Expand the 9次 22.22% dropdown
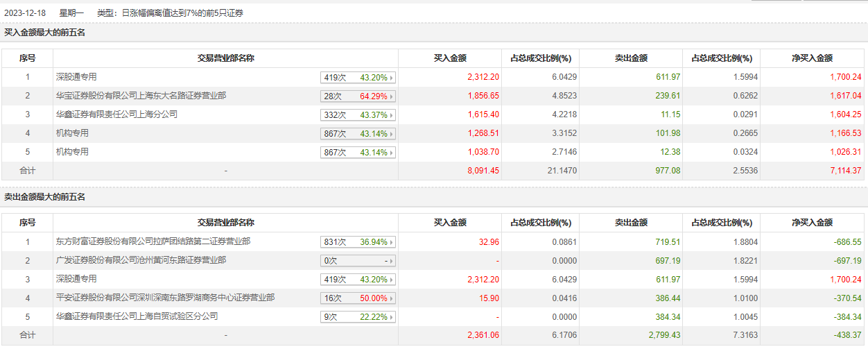Image resolution: width=868 pixels, height=349 pixels. coord(358,317)
